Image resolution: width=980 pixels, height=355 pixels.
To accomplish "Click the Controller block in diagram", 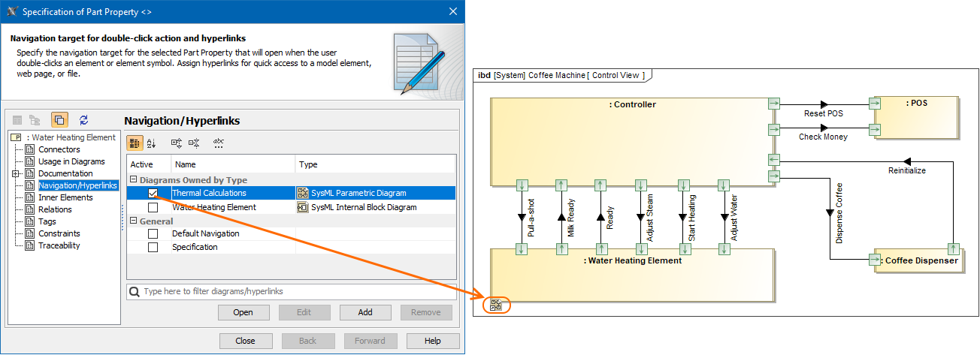I will coord(633,140).
